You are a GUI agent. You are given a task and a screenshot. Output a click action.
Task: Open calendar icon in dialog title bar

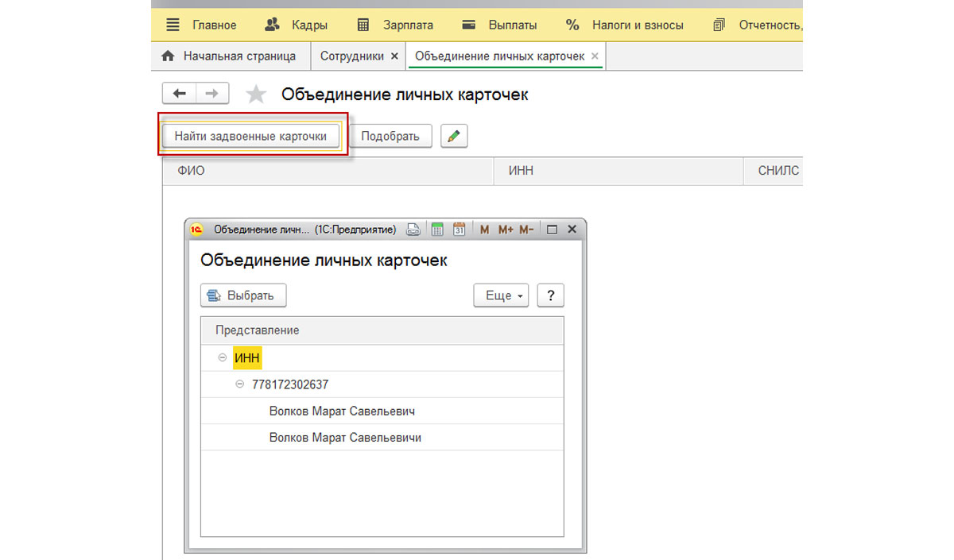(x=459, y=230)
